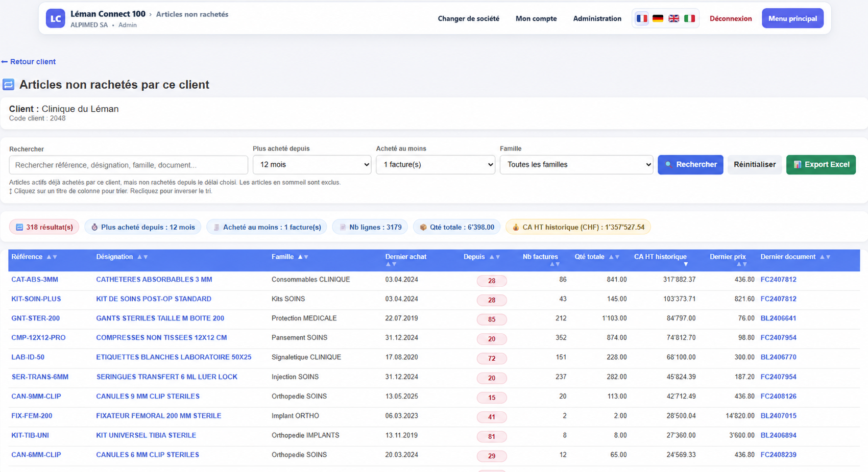Open document BL2406894
This screenshot has height=472, width=868.
coord(778,435)
